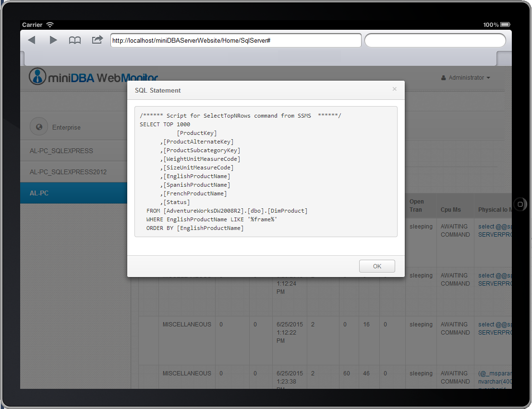Tap the share icon in the browser toolbar

tap(97, 40)
